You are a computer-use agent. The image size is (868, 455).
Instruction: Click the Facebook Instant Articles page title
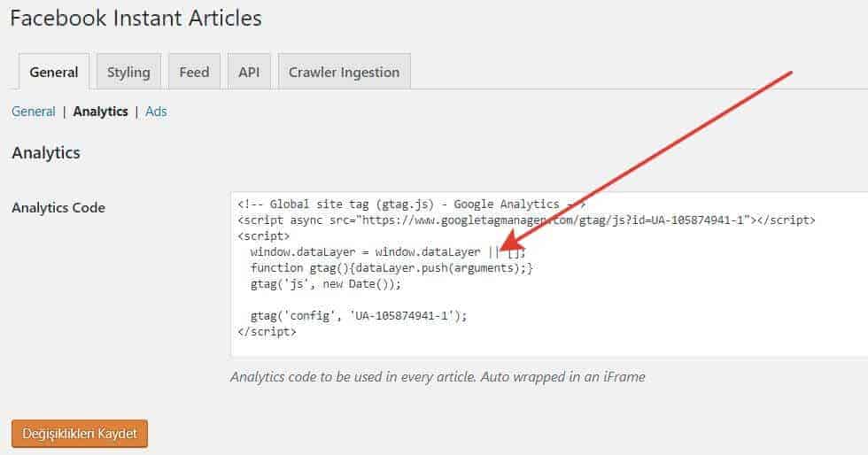pos(136,19)
